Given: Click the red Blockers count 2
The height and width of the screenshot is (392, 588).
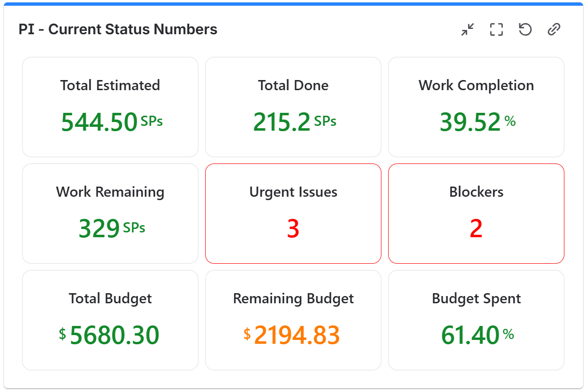Looking at the screenshot, I should 476,229.
